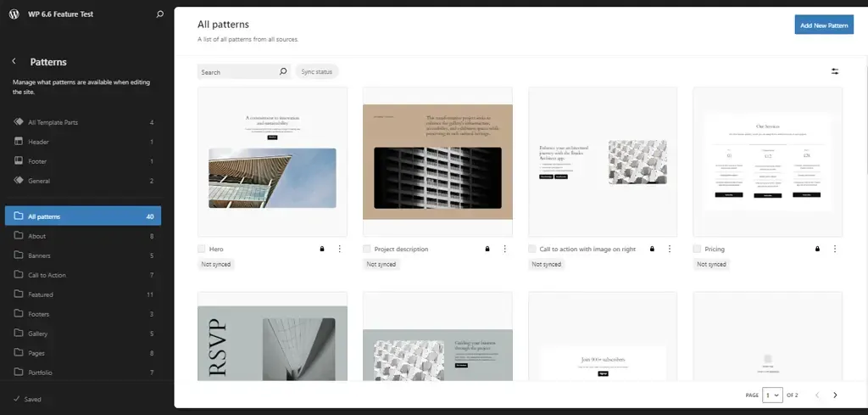Open the Hero pattern thumbnail preview

(272, 162)
